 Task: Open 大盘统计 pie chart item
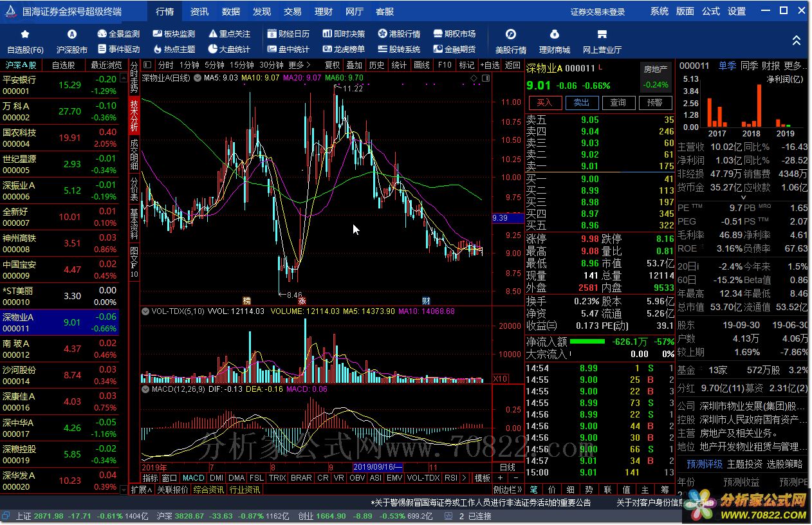(x=230, y=49)
